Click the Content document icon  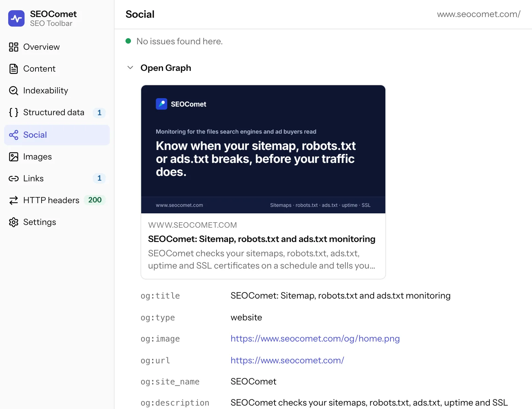pos(14,69)
